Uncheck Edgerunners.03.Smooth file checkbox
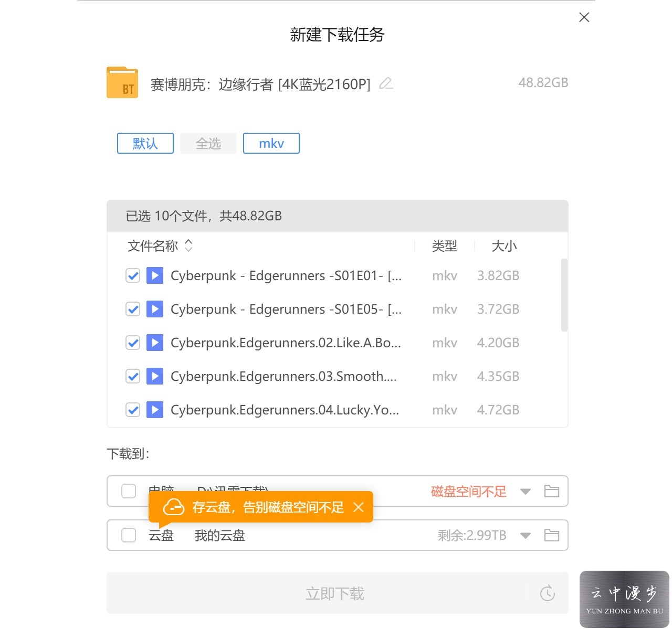This screenshot has height=629, width=672. [x=133, y=377]
